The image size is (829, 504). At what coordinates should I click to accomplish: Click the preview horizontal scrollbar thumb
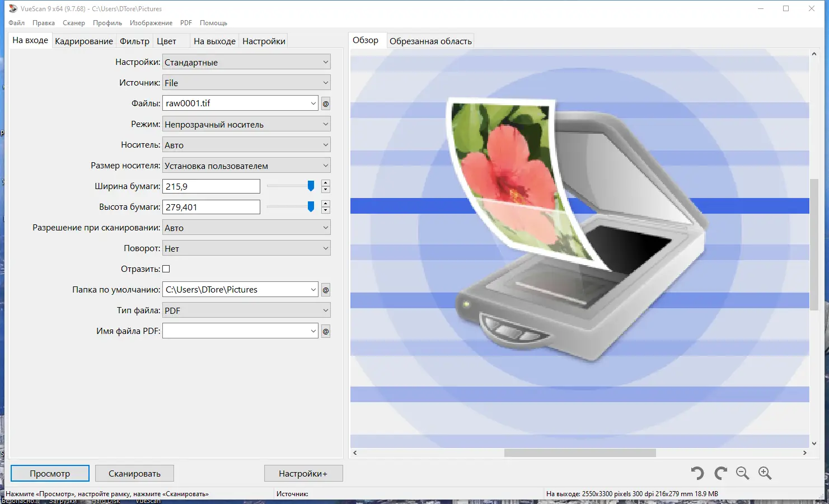(x=580, y=453)
